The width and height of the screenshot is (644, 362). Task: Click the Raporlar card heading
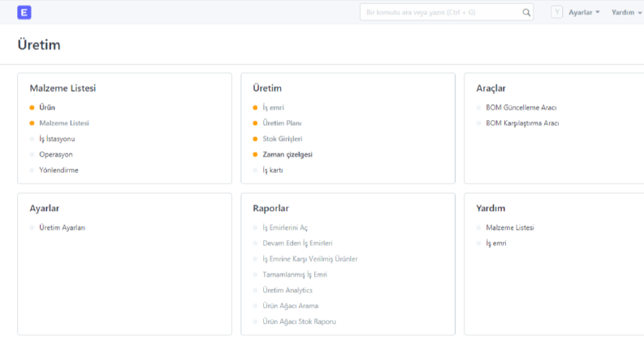pos(270,208)
